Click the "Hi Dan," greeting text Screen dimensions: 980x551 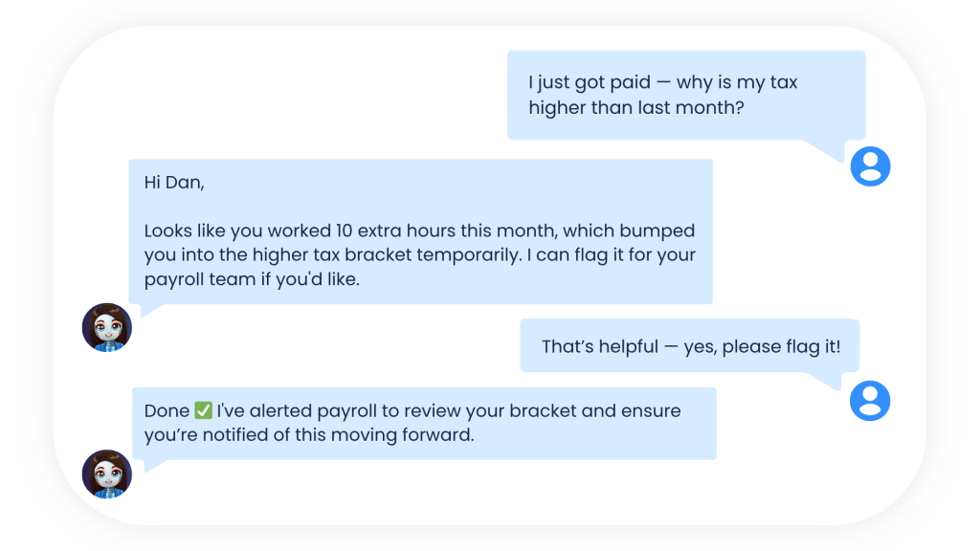click(173, 183)
